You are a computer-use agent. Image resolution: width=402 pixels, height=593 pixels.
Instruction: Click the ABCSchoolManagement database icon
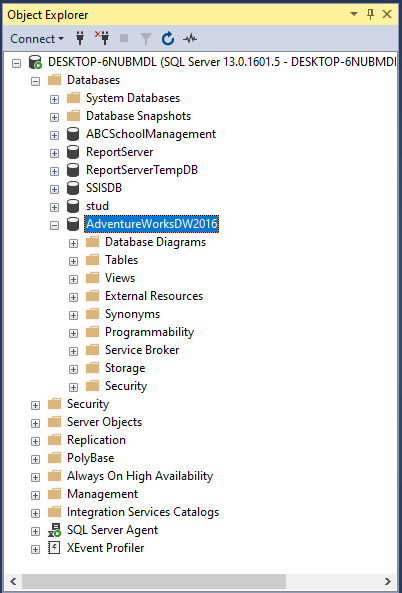coord(73,134)
